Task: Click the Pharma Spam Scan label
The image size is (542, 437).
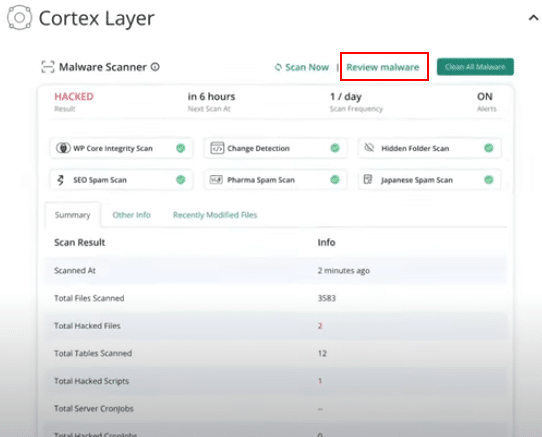Action: coord(261,180)
